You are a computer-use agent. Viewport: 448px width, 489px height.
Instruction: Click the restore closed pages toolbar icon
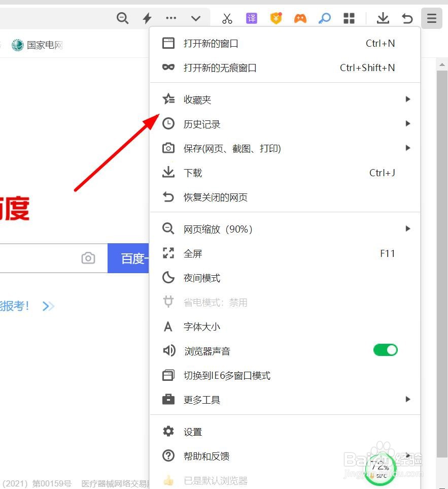(x=407, y=18)
